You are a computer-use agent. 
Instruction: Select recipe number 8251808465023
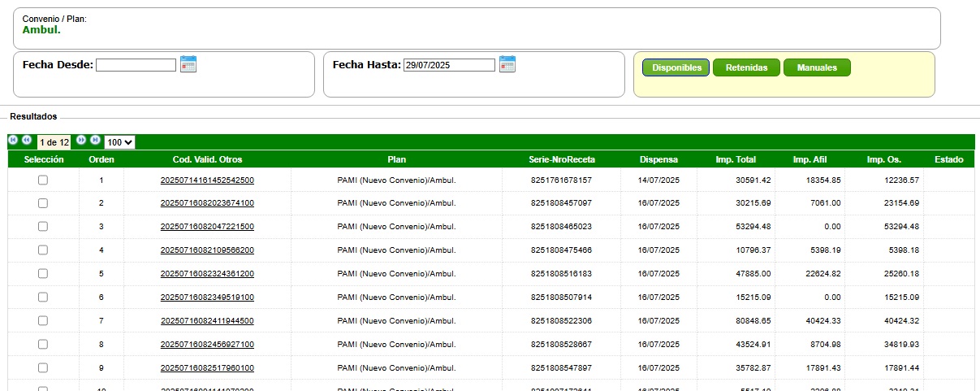tap(561, 227)
